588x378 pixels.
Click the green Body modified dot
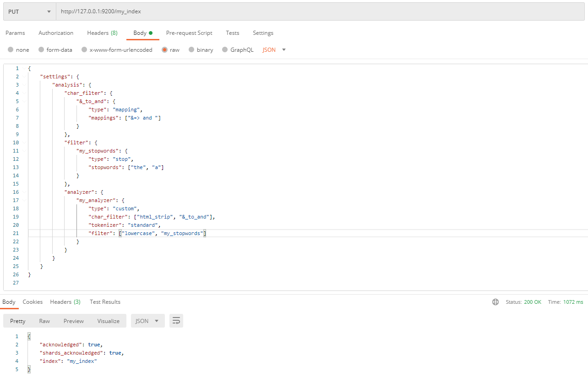pos(151,33)
